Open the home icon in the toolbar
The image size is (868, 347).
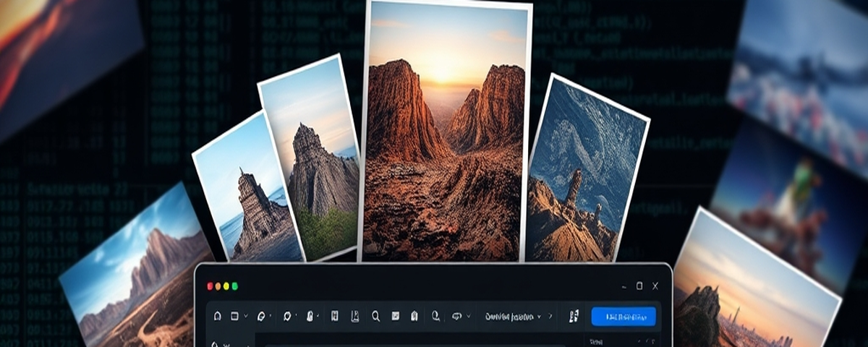[218, 316]
